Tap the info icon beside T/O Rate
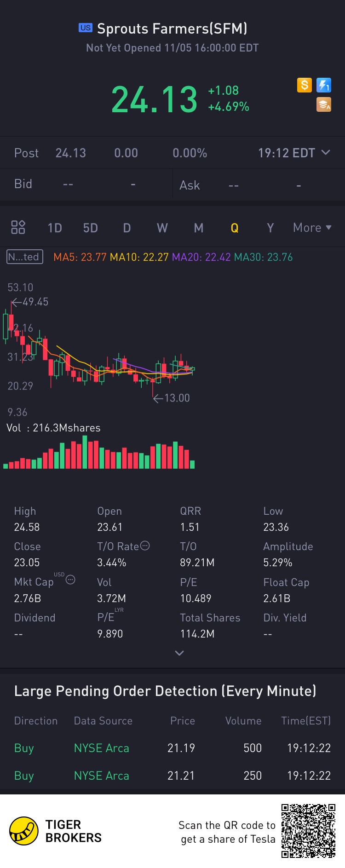Viewport: 345px width, 868px height. coord(145,546)
